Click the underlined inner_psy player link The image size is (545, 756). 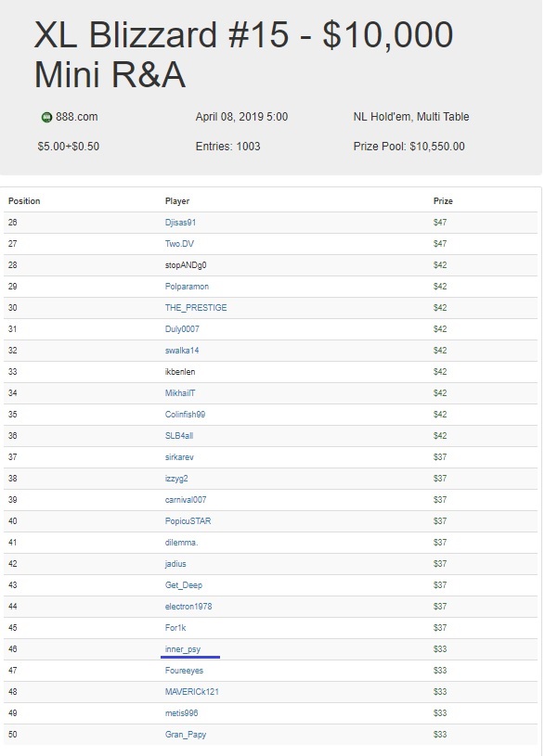coord(183,649)
